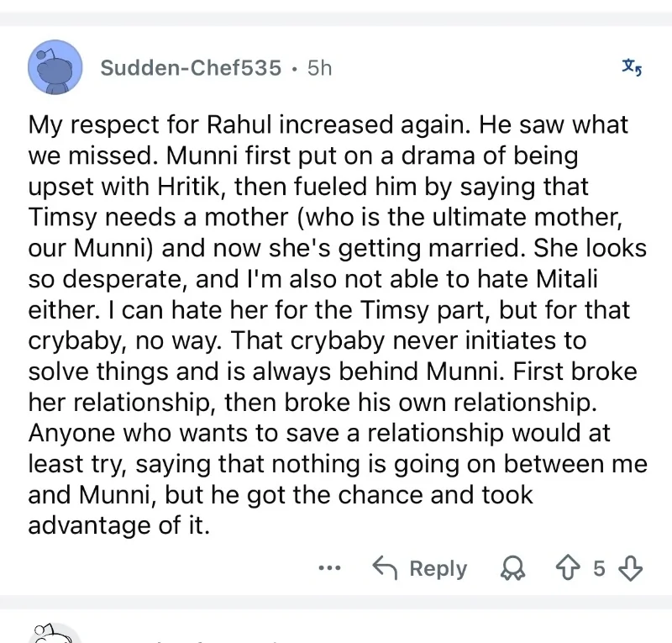672x643 pixels.
Task: Click the 5h comment timestamp
Action: 319,68
